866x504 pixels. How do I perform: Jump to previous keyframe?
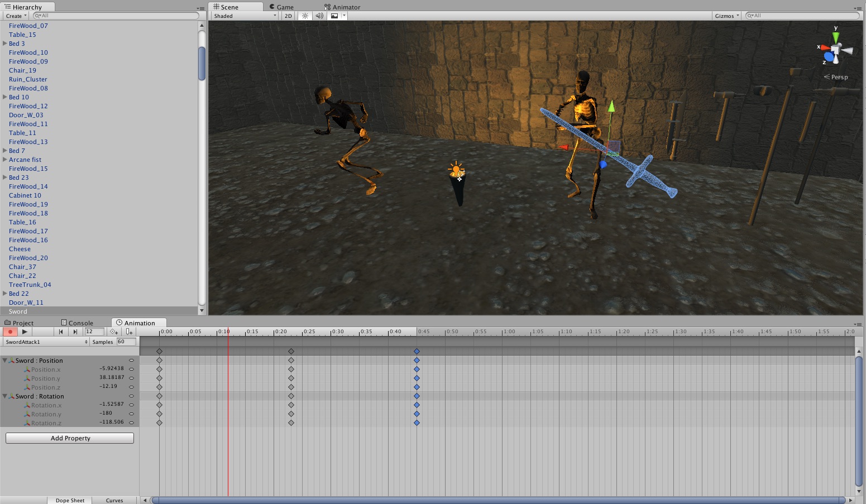click(61, 332)
